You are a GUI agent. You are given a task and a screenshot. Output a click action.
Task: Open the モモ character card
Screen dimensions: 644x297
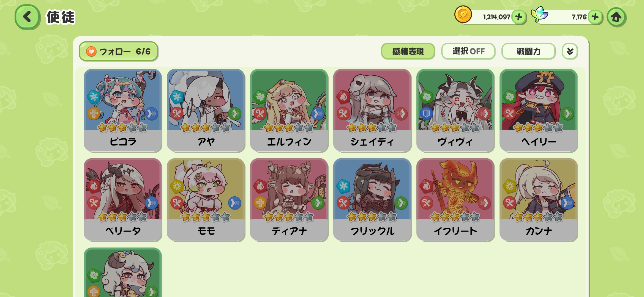pyautogui.click(x=206, y=200)
